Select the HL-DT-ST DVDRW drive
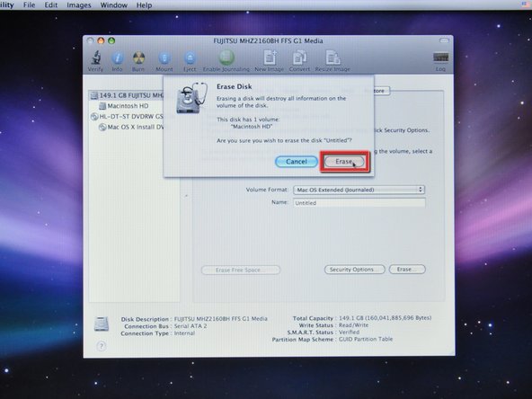The width and height of the screenshot is (532, 399). coord(128,117)
